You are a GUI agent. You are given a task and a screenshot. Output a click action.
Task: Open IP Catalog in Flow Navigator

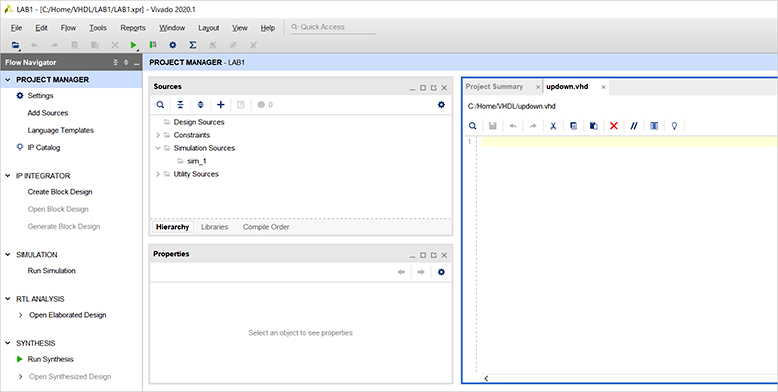[44, 147]
